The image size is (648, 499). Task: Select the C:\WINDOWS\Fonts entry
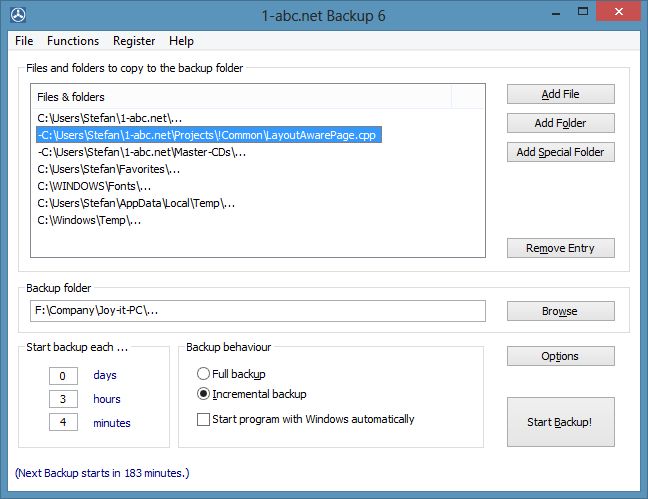pyautogui.click(x=94, y=186)
